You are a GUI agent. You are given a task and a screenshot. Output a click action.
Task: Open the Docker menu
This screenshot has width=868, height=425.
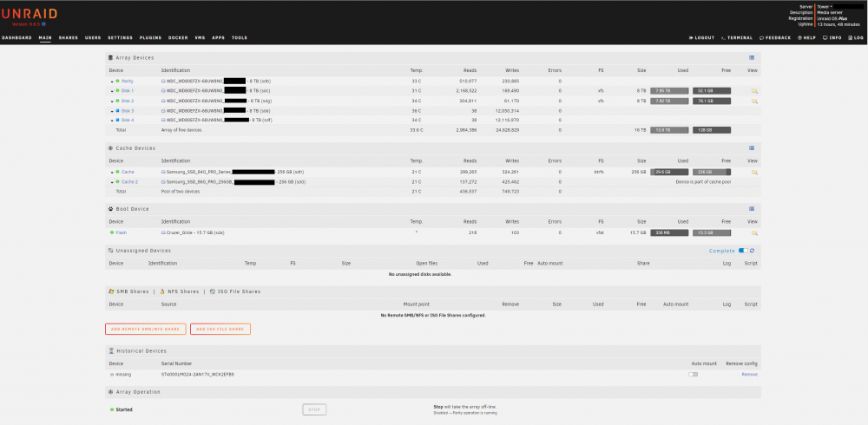pyautogui.click(x=178, y=38)
